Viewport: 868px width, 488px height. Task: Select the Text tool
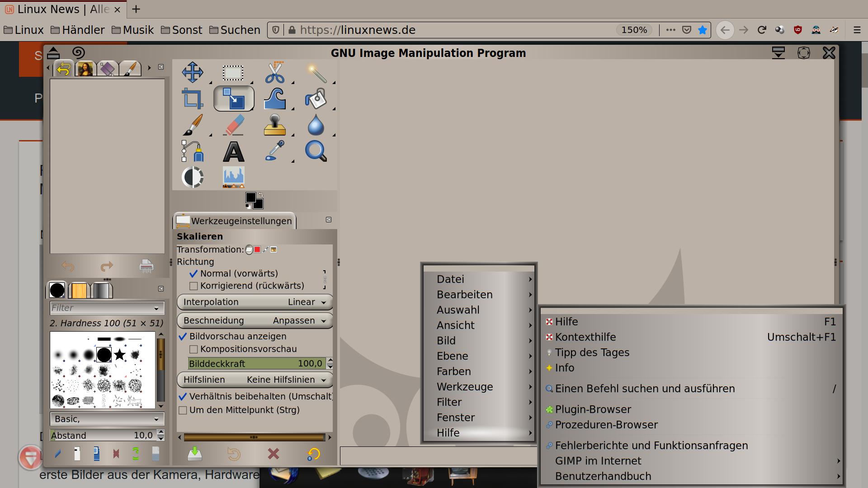(x=234, y=151)
